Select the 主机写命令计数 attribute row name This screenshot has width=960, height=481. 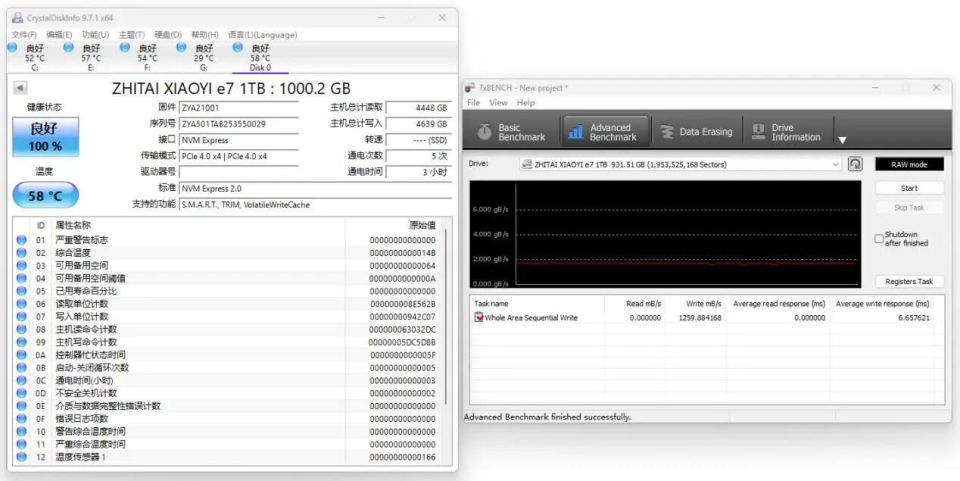[x=86, y=342]
